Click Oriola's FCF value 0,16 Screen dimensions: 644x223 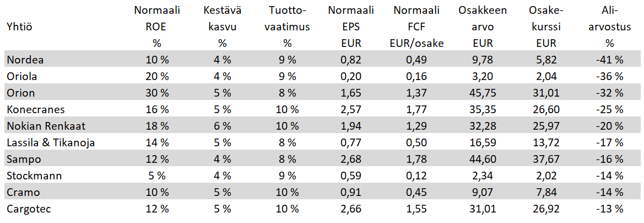[417, 76]
